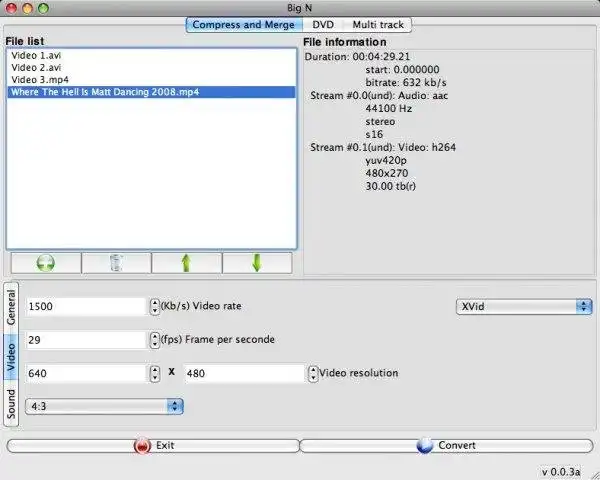Click the Stream #0.0 Audio: aac line

379,96
